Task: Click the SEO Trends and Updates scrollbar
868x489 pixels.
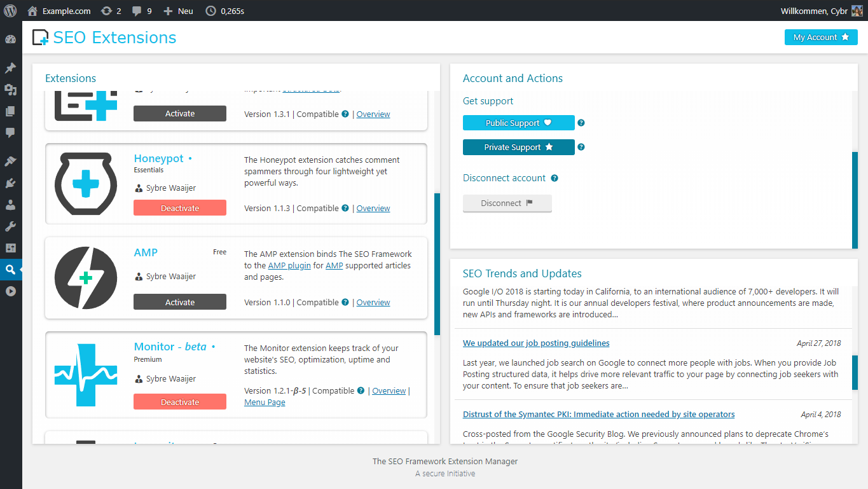Action: point(855,373)
